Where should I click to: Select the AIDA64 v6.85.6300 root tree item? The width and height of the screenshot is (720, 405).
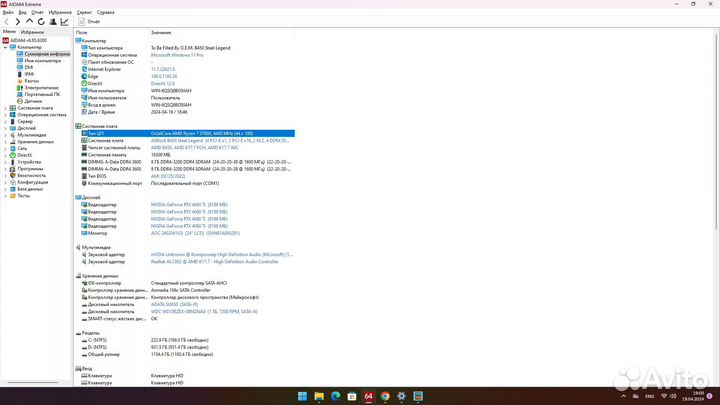tap(28, 40)
